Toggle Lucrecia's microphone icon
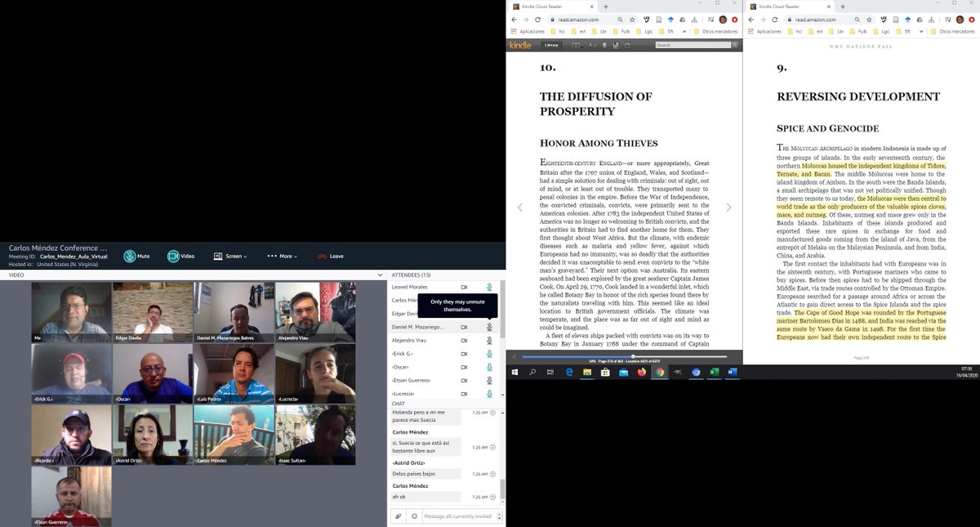Screen dimensions: 980x527 (x=489, y=393)
